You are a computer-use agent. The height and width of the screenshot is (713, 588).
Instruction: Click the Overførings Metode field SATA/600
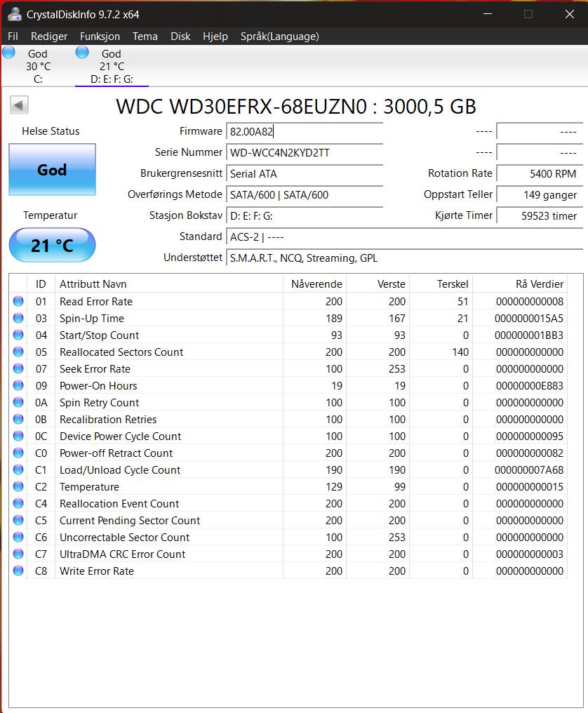point(305,194)
